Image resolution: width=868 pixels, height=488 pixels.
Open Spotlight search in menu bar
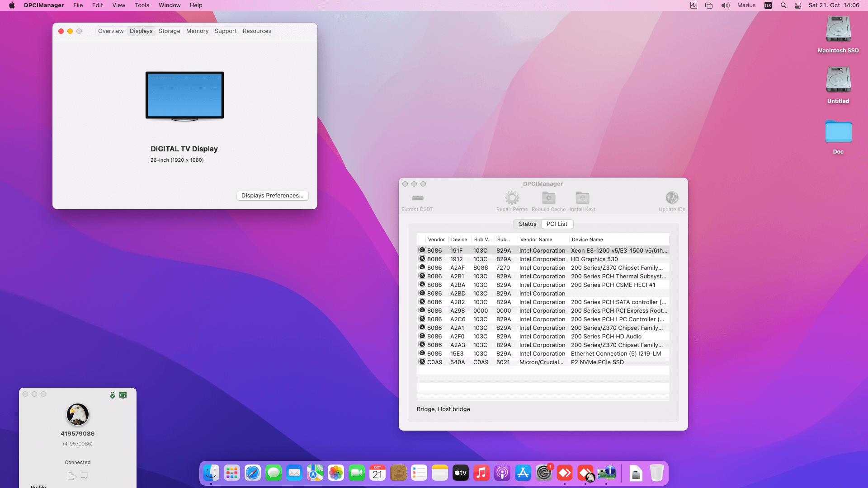click(x=783, y=5)
